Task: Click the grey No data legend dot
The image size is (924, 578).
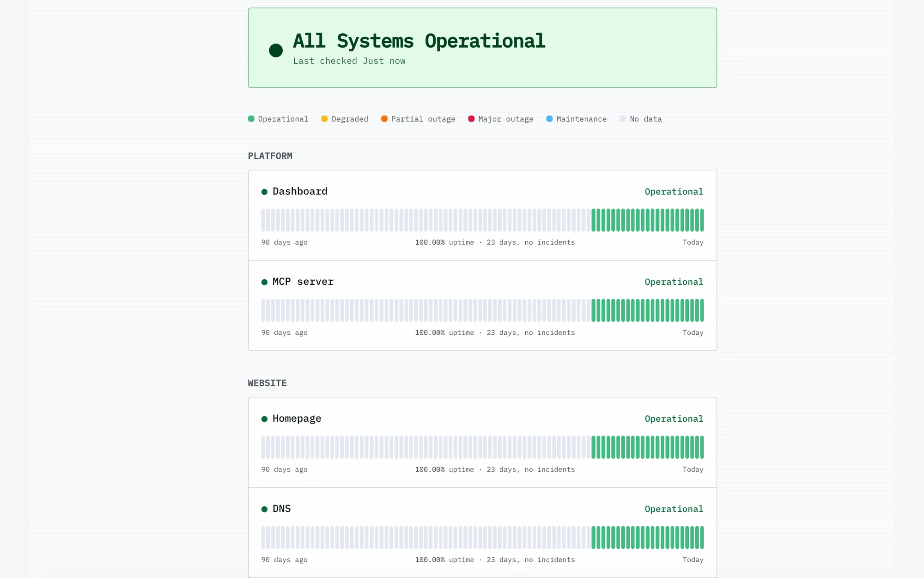Action: click(x=623, y=119)
